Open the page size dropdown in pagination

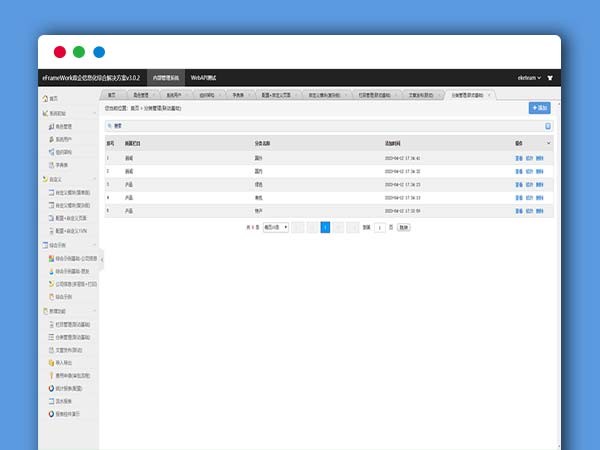pos(275,228)
